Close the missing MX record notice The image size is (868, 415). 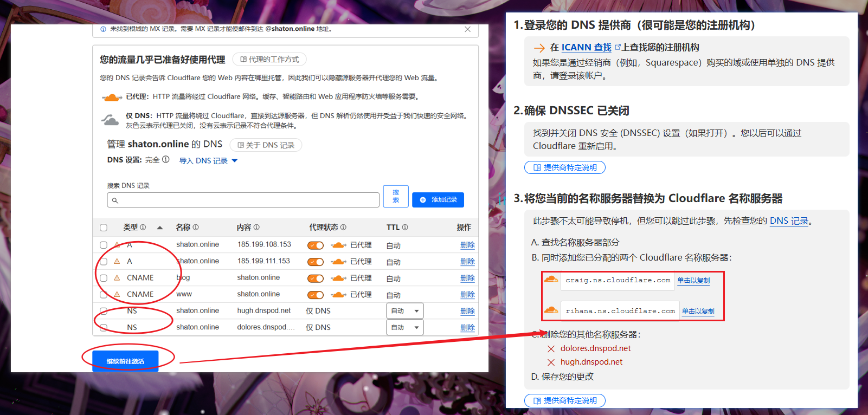467,29
